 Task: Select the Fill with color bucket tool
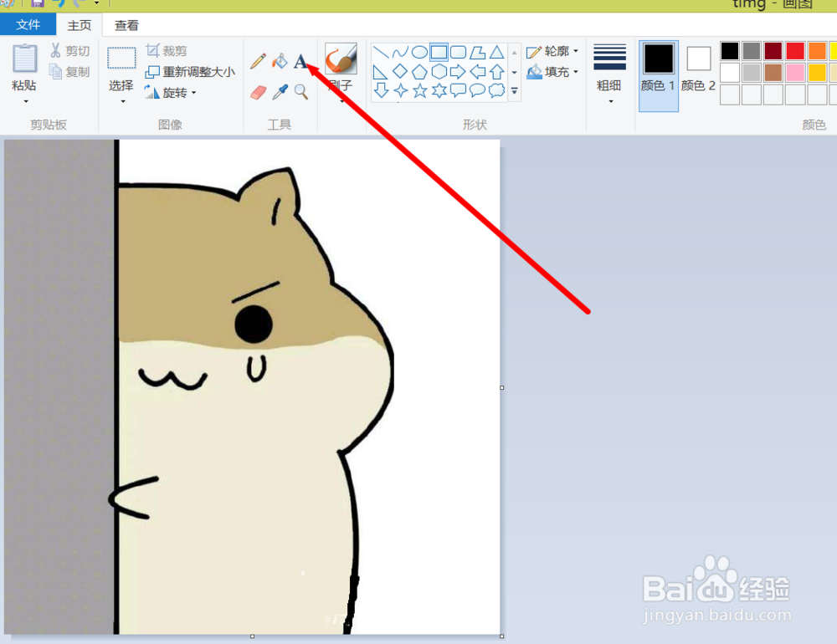point(280,61)
